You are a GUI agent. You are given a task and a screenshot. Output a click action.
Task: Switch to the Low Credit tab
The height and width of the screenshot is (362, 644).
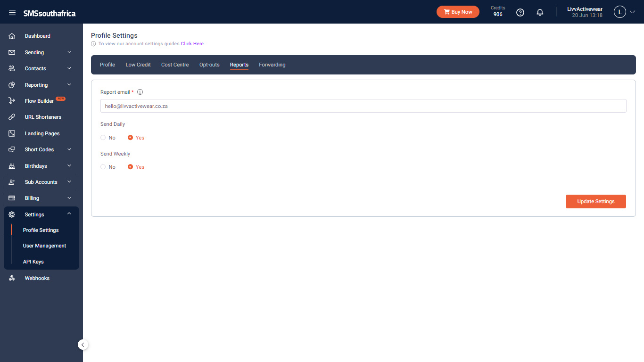click(138, 65)
